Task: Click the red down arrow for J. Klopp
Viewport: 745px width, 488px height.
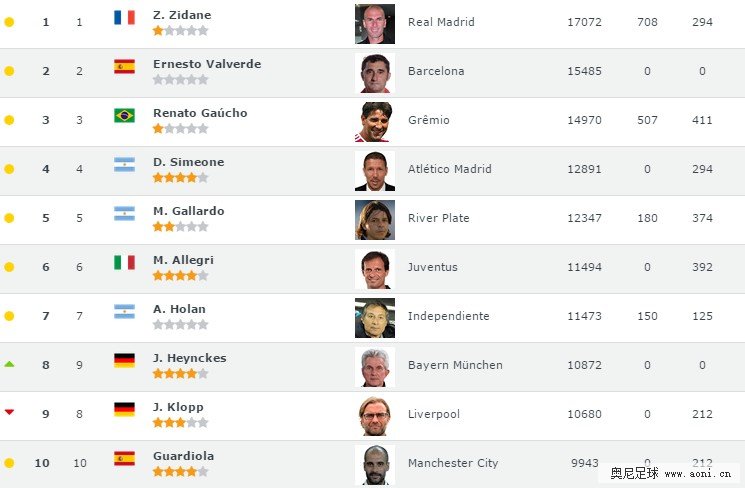Action: [9, 412]
